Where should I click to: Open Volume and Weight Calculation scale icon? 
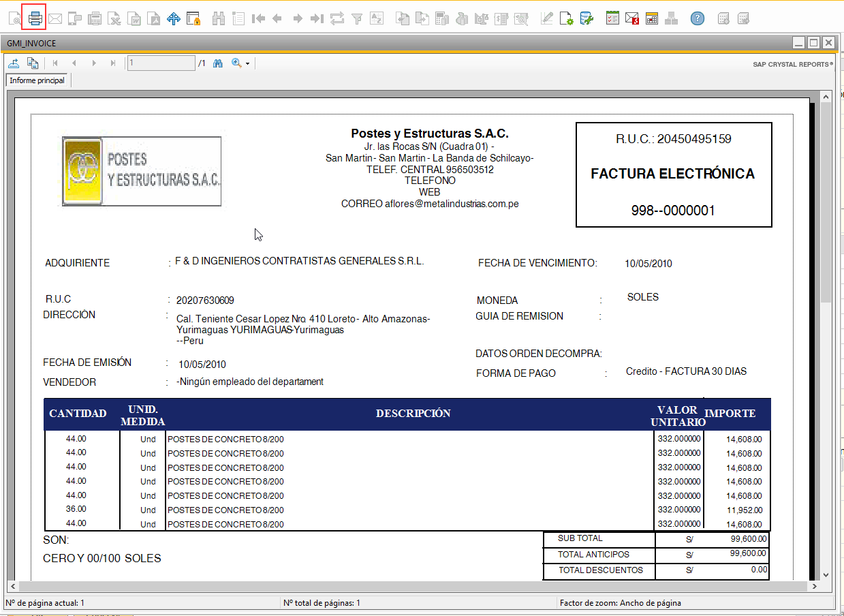click(x=482, y=18)
